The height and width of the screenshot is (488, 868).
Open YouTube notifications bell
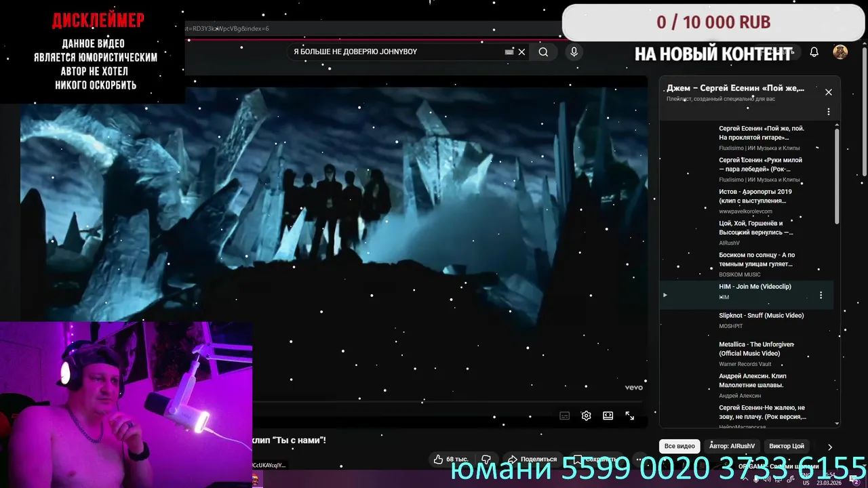coord(814,52)
